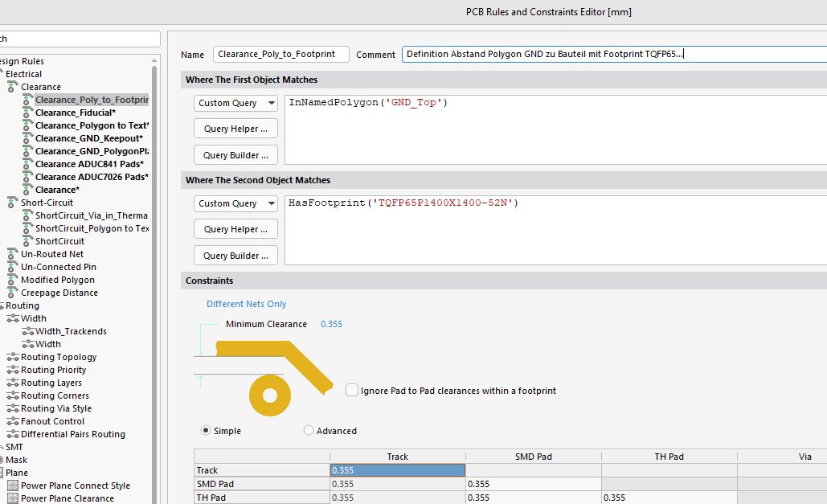Image resolution: width=827 pixels, height=504 pixels.
Task: Click the ShortCircuit_Via_in_Thermal rule icon
Action: pyautogui.click(x=28, y=215)
